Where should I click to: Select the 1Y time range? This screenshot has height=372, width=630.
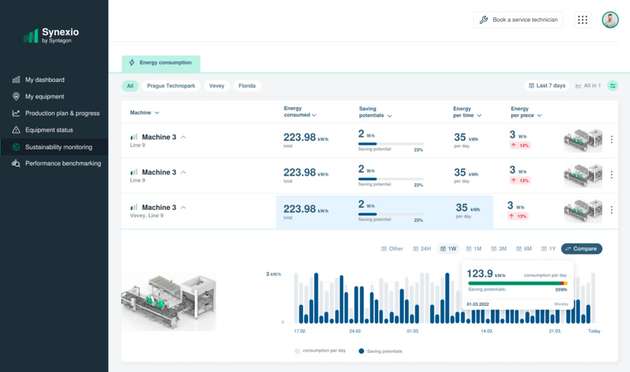548,249
